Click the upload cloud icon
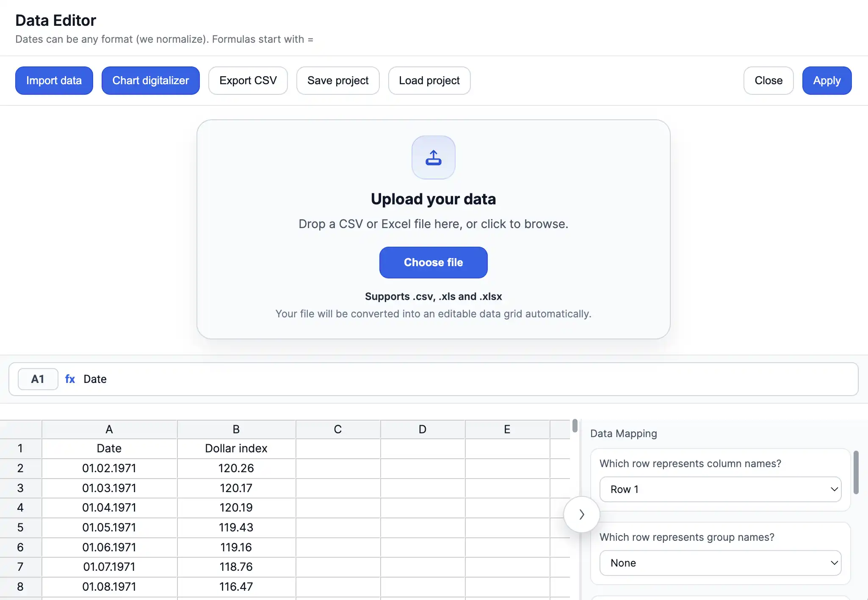868x600 pixels. pyautogui.click(x=433, y=157)
